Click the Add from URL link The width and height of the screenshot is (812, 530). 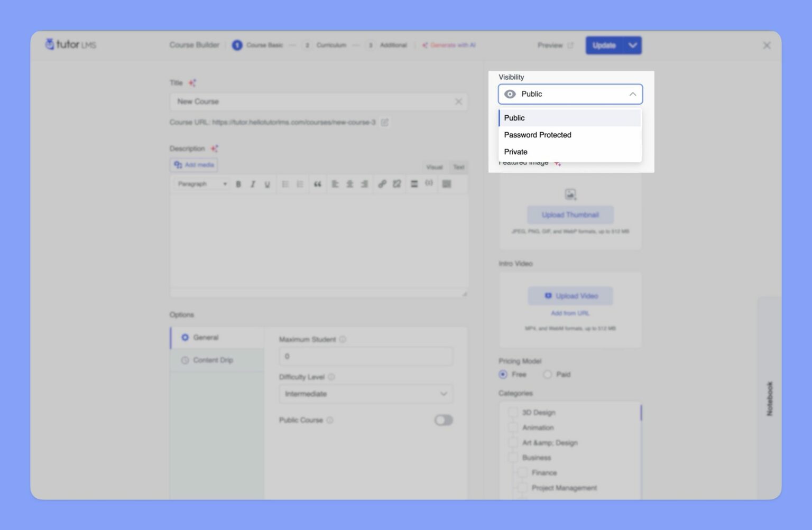point(570,313)
